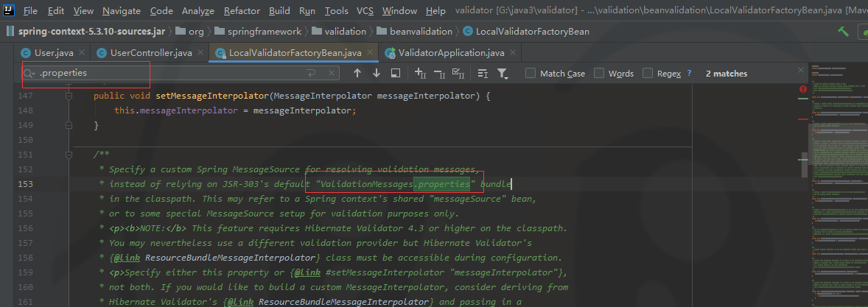Close the ValidatorApplication.java tab
Image resolution: width=868 pixels, height=307 pixels.
click(513, 53)
